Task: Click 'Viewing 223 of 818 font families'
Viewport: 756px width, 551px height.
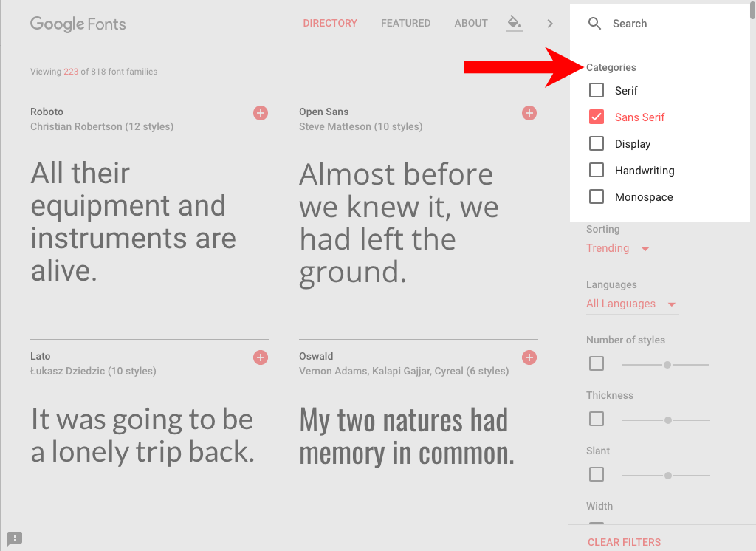Action: point(94,72)
